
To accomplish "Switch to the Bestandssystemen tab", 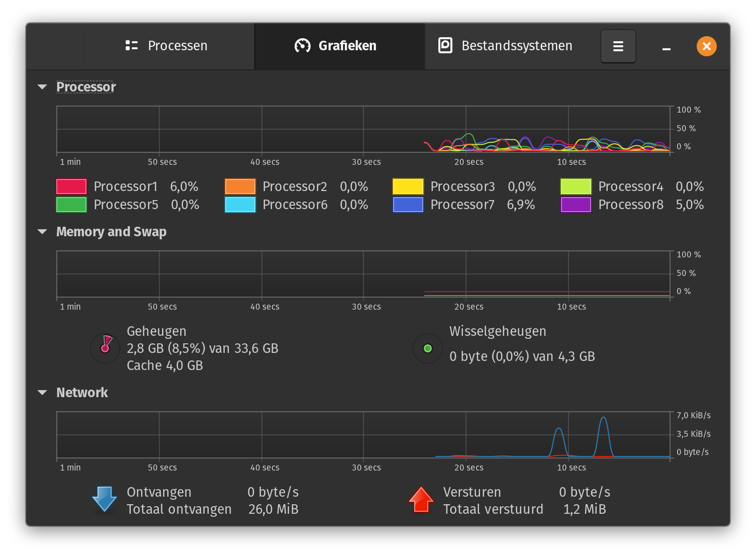I will point(508,46).
